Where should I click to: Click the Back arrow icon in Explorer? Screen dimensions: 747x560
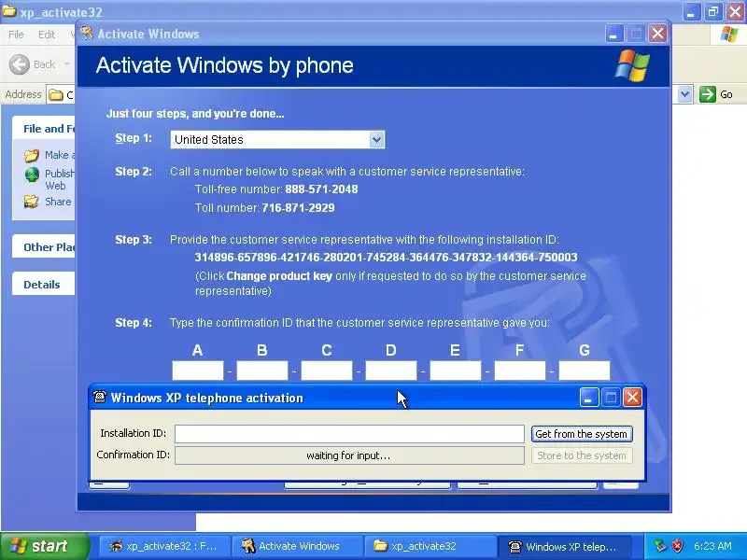pyautogui.click(x=20, y=64)
